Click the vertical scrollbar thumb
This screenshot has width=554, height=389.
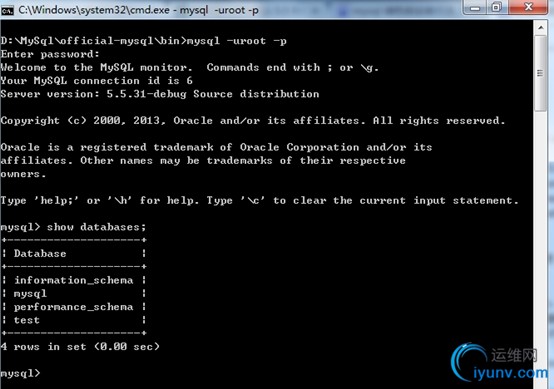pos(541,73)
